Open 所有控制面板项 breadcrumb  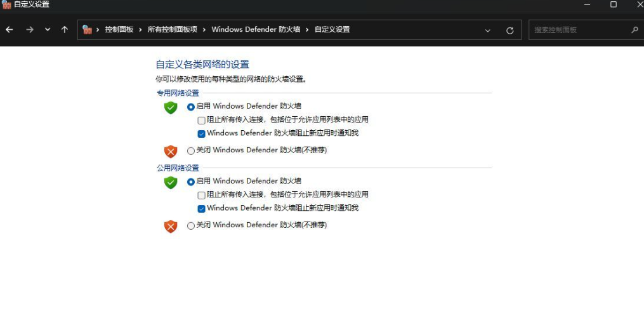click(173, 30)
